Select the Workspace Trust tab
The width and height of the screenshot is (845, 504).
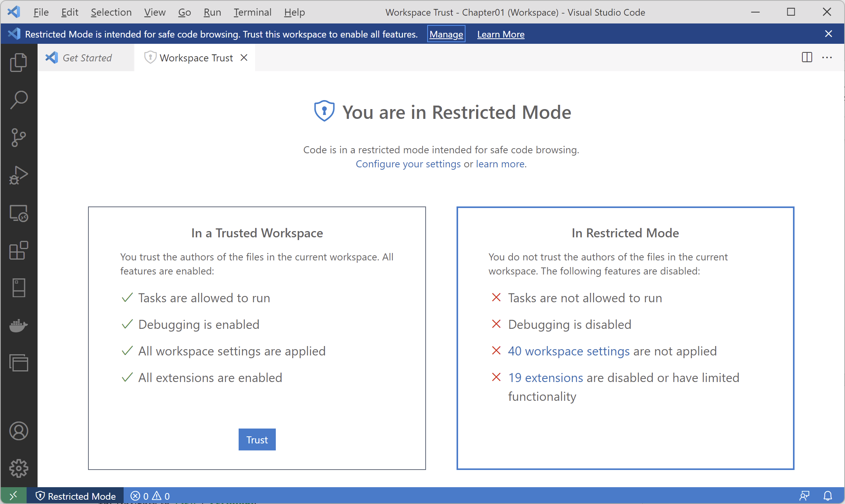coord(194,57)
